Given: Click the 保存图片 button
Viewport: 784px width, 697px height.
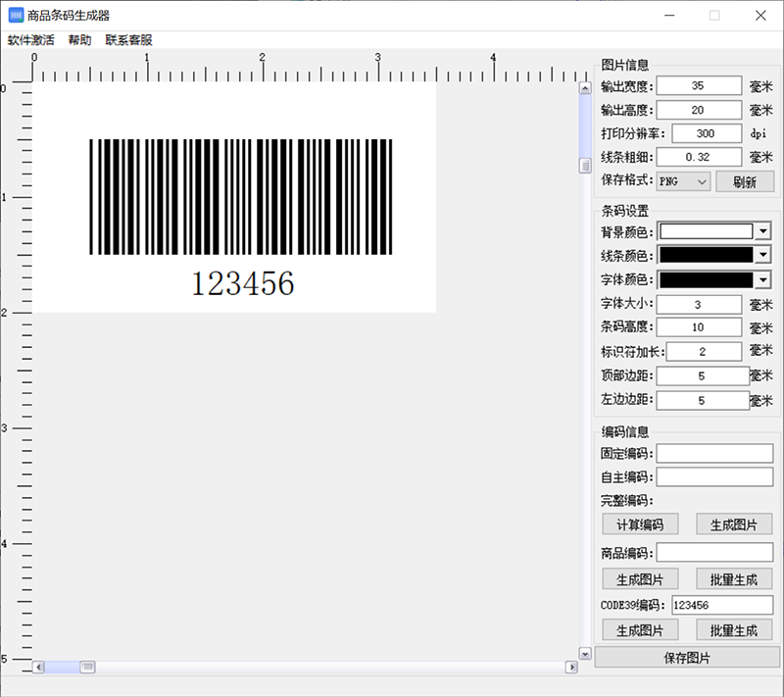Looking at the screenshot, I should (687, 658).
